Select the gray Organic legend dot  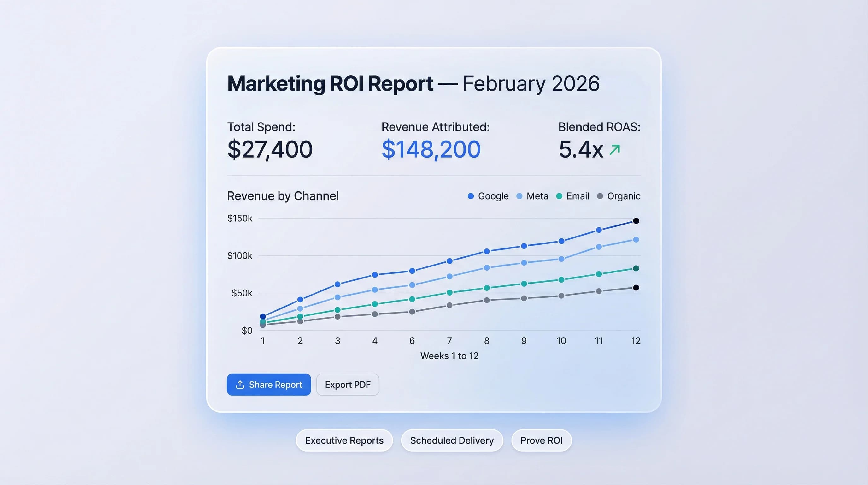click(600, 196)
